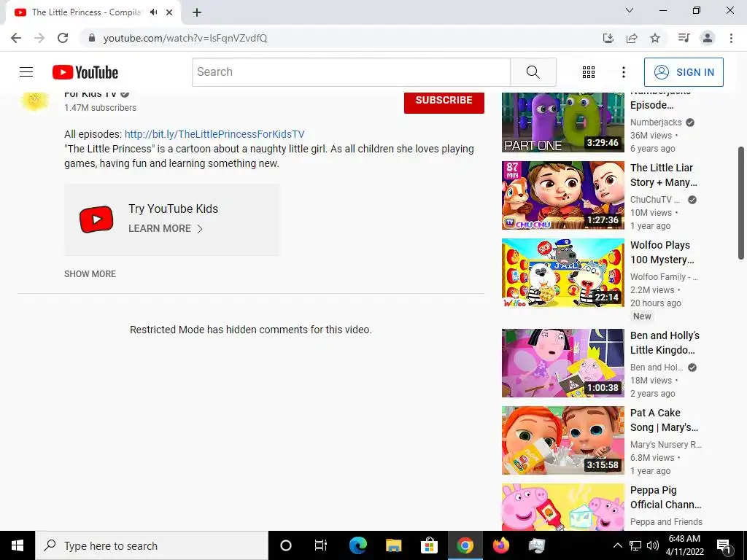This screenshot has width=747, height=560.
Task: Open the notification center icon
Action: pos(724,545)
